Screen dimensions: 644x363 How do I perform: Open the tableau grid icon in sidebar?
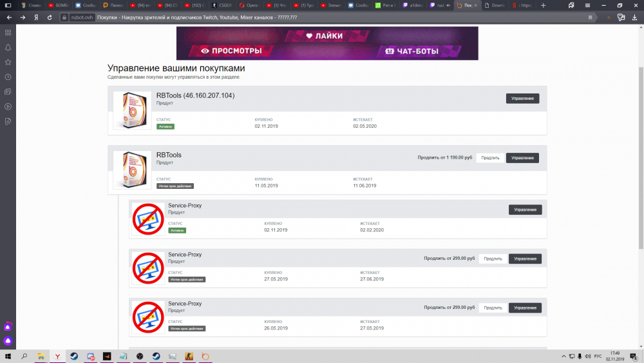pyautogui.click(x=8, y=32)
